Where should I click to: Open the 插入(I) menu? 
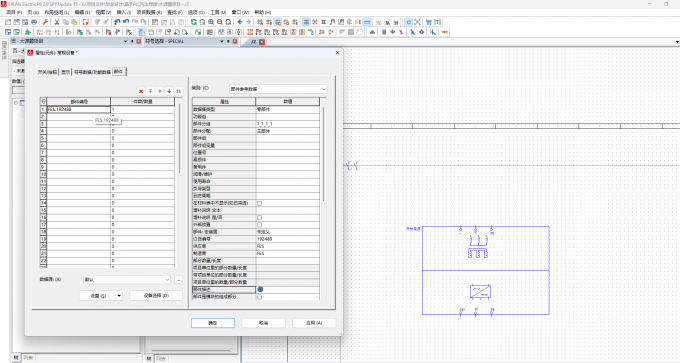tap(124, 13)
